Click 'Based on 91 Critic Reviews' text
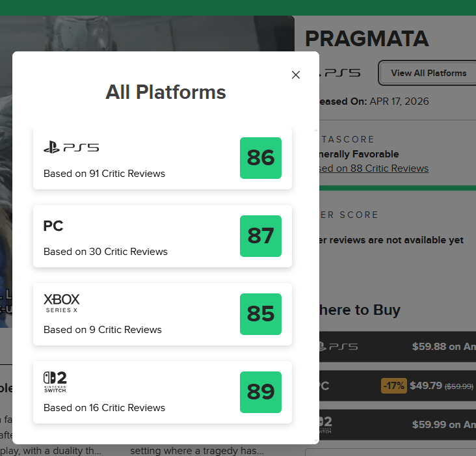476x456 pixels. point(104,173)
